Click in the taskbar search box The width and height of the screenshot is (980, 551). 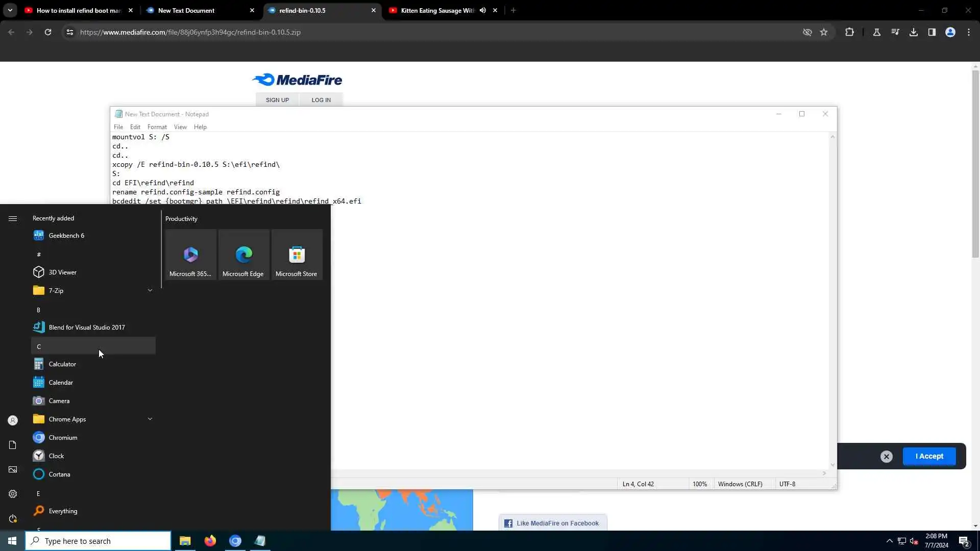point(98,541)
